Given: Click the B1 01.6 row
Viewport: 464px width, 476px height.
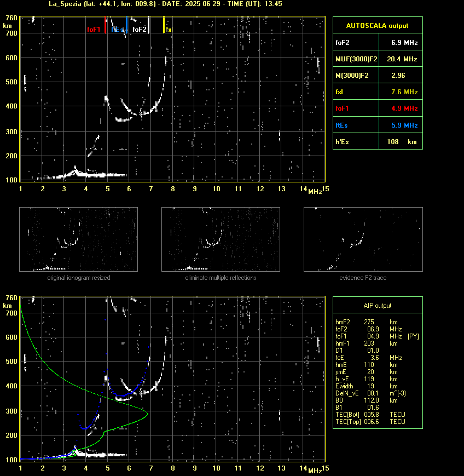Looking at the screenshot, I should tap(357, 408).
